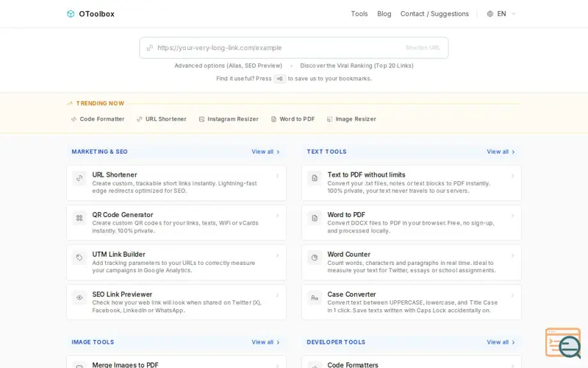
Task: View all Image Tools
Action: 265,342
